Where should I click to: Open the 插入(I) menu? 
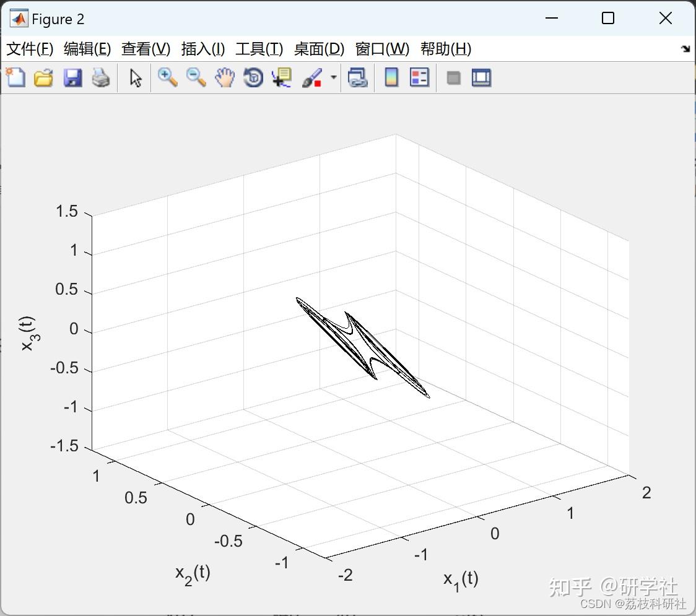[x=203, y=49]
